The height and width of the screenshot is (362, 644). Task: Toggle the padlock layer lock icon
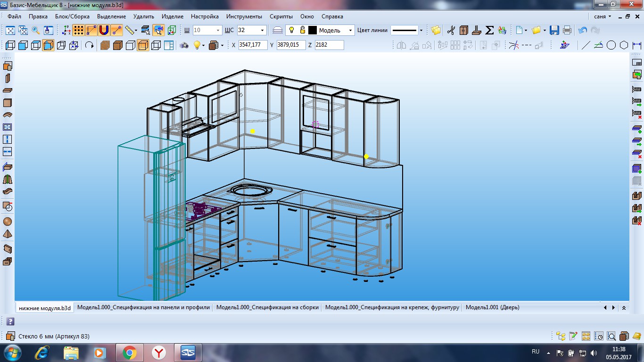pyautogui.click(x=302, y=30)
